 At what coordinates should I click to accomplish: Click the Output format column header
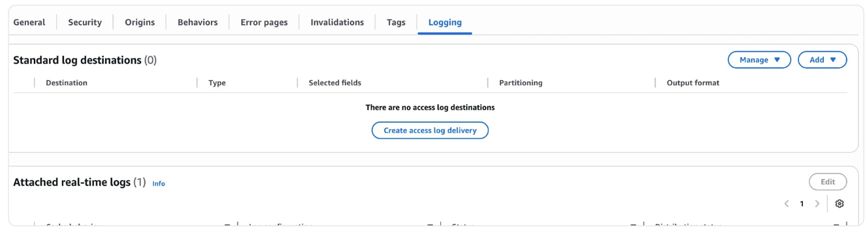coord(693,83)
